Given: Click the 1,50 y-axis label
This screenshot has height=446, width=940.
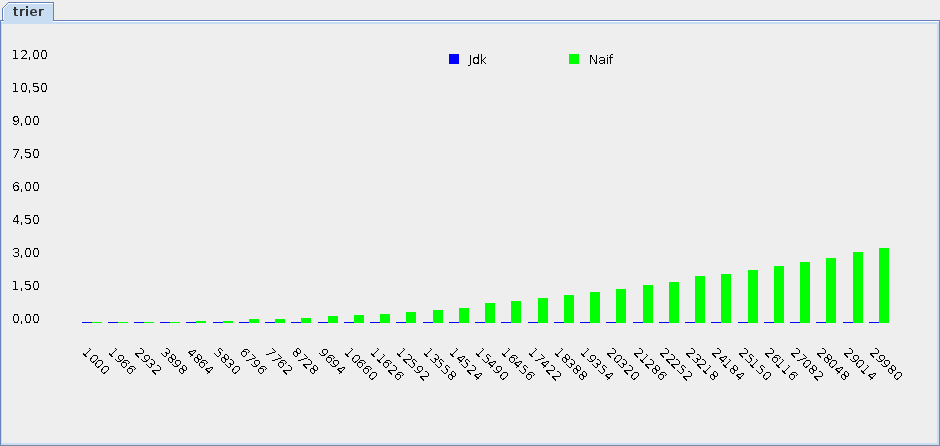Looking at the screenshot, I should 26,285.
